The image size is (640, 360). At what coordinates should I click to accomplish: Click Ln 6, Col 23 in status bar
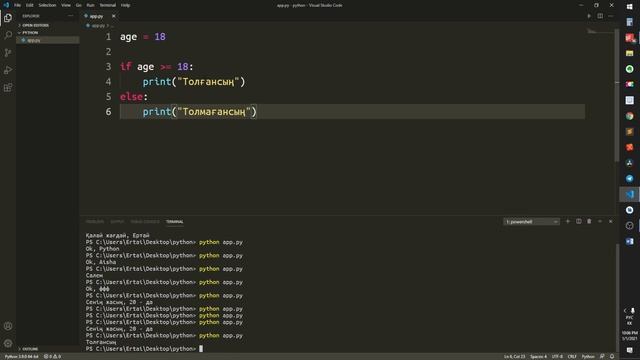click(x=514, y=356)
